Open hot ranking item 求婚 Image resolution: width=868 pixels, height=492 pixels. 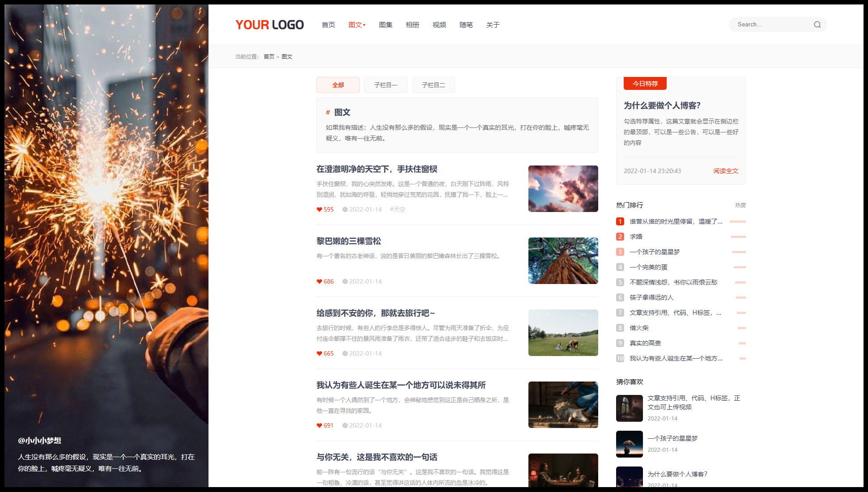(x=636, y=237)
